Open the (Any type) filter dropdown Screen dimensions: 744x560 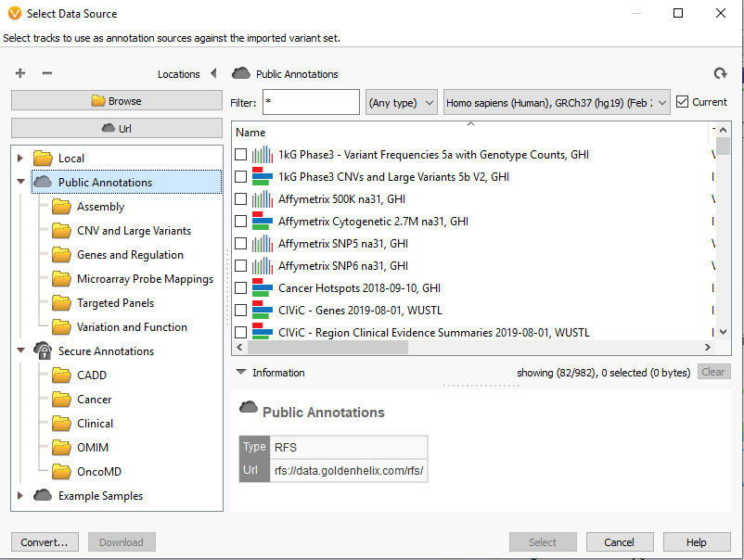coord(401,102)
